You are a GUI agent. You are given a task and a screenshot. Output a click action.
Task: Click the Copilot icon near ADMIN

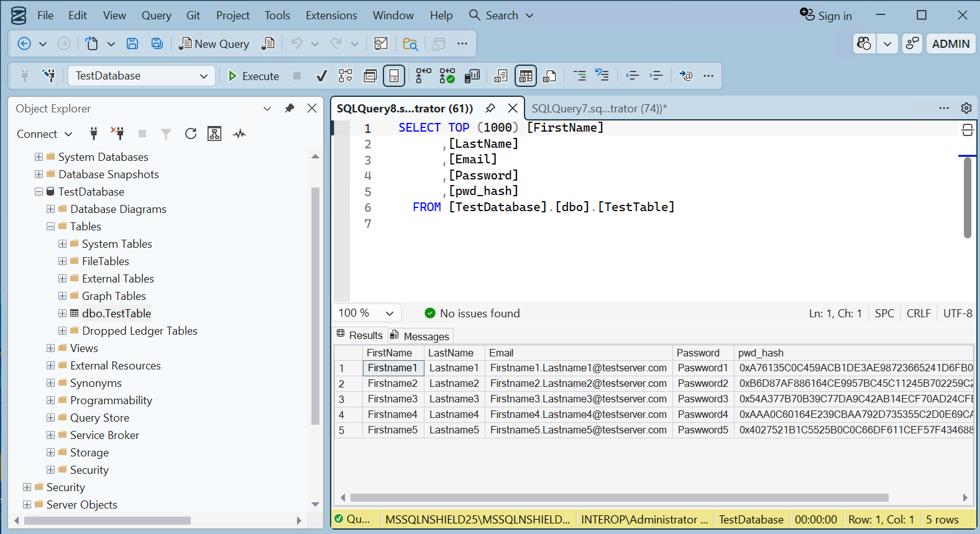coord(864,43)
